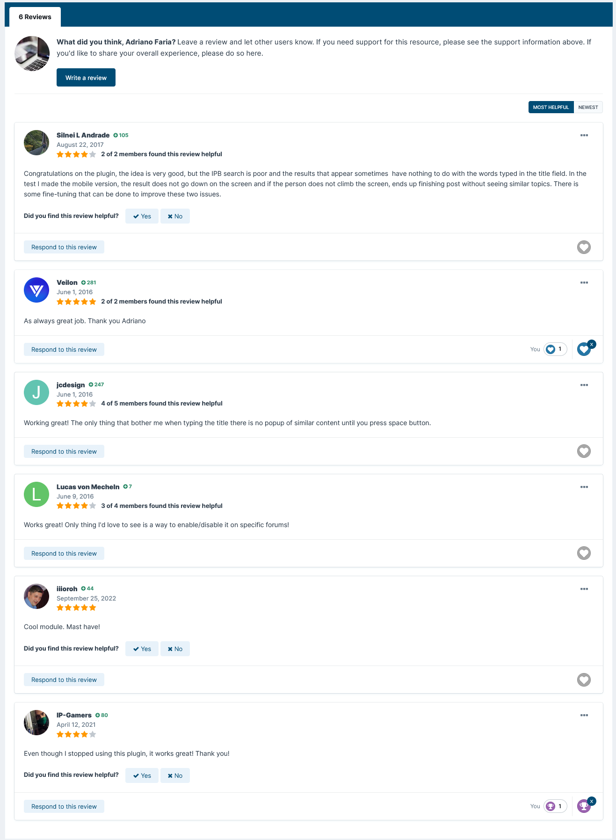The height and width of the screenshot is (840, 616).
Task: Remove your heart reaction on Veilon's review
Action: click(x=592, y=344)
